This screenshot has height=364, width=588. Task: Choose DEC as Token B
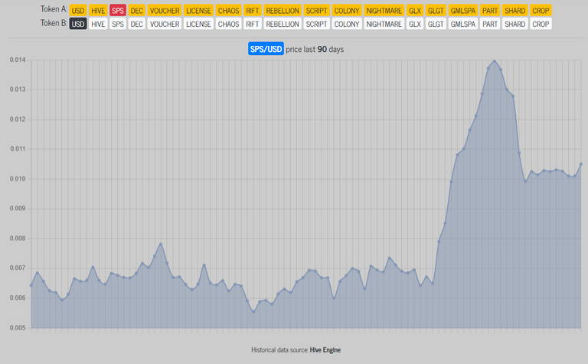point(136,24)
